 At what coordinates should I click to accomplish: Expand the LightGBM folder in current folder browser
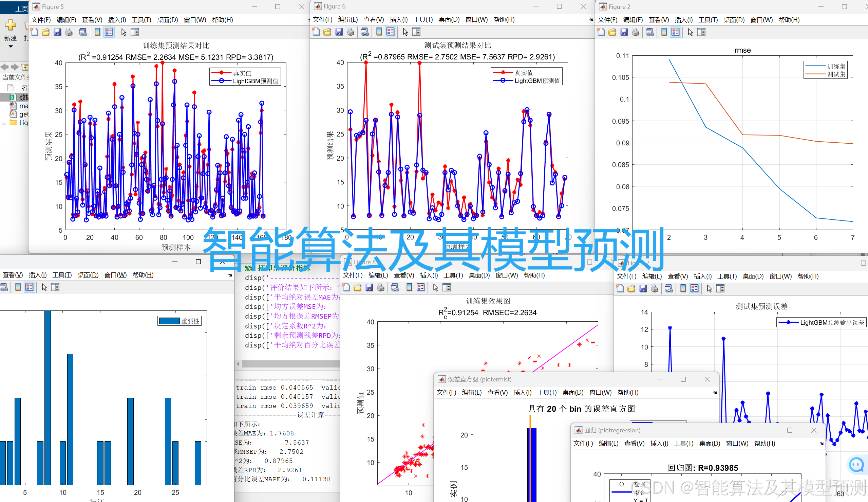[3, 122]
